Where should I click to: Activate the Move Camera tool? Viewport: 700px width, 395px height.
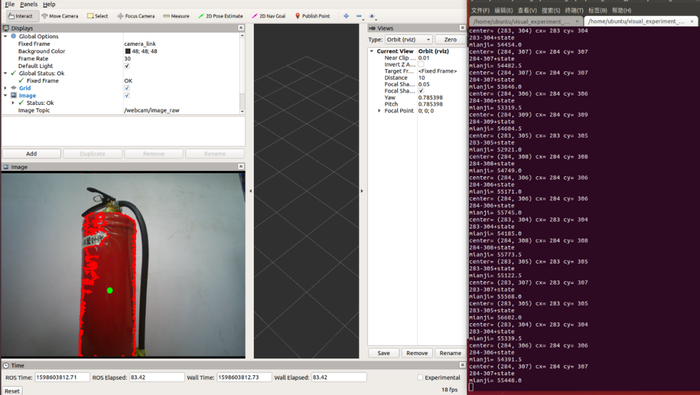point(60,16)
